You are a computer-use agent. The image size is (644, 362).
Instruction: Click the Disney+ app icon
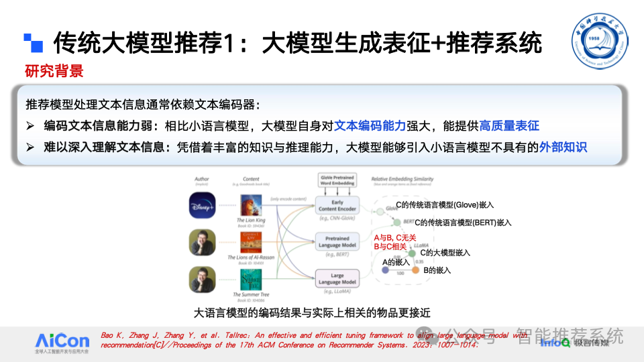coord(202,205)
